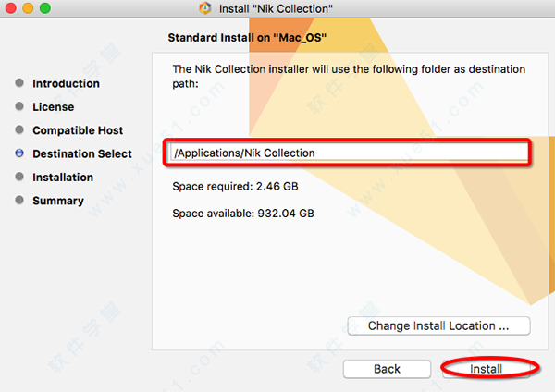Select the Summary step bullet
Screen dimensions: 555x392
19,201
